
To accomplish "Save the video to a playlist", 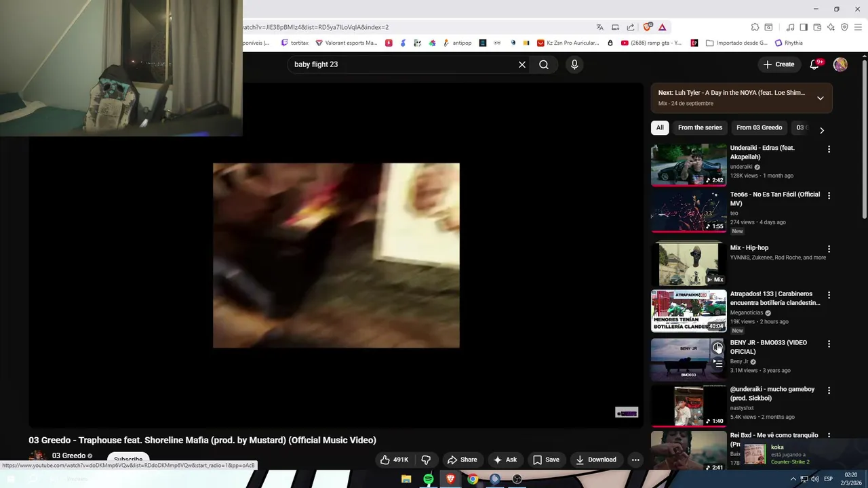I will (546, 460).
